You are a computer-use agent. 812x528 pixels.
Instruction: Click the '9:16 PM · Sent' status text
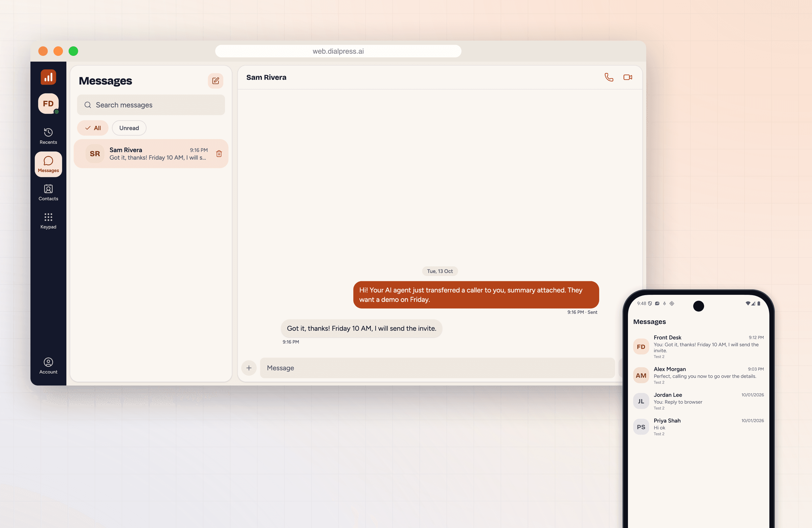[582, 312]
